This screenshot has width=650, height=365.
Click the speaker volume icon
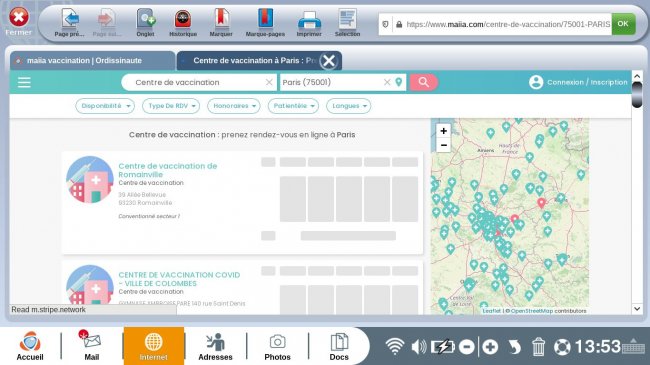[419, 347]
